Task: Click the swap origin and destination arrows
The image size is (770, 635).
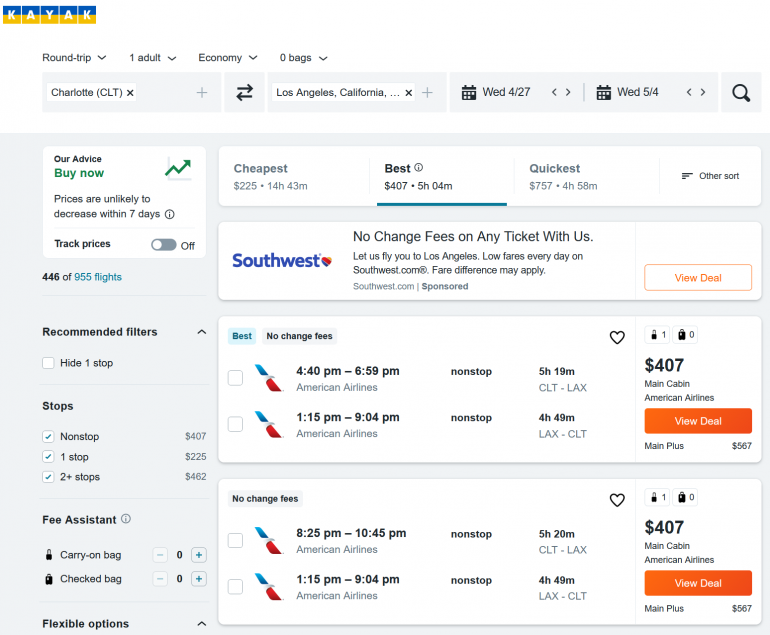Action: 244,92
